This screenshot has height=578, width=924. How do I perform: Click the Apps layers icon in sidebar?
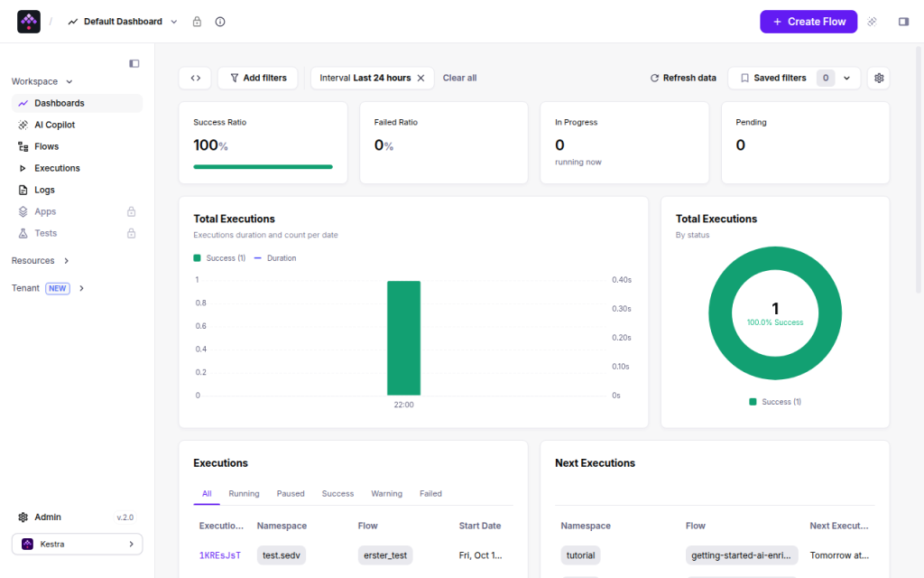click(23, 211)
